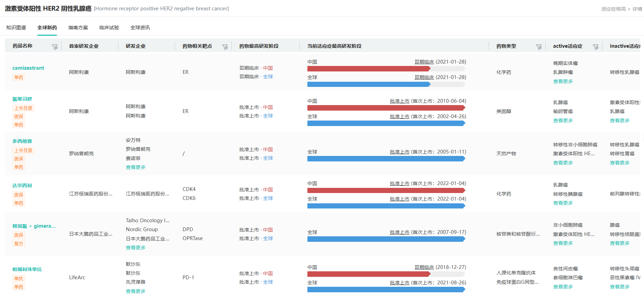Open the active适应症 column filter
This screenshot has width=644, height=294.
coord(596,47)
